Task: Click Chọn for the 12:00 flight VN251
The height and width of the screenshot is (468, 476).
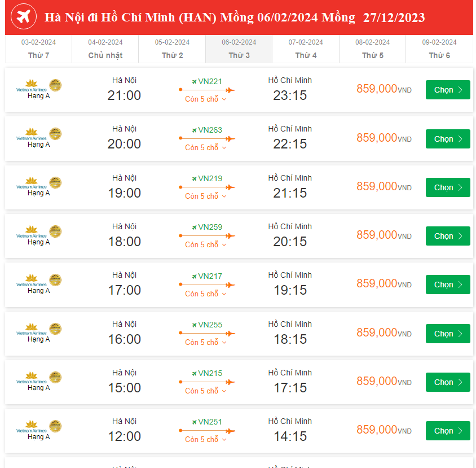Action: click(x=447, y=430)
